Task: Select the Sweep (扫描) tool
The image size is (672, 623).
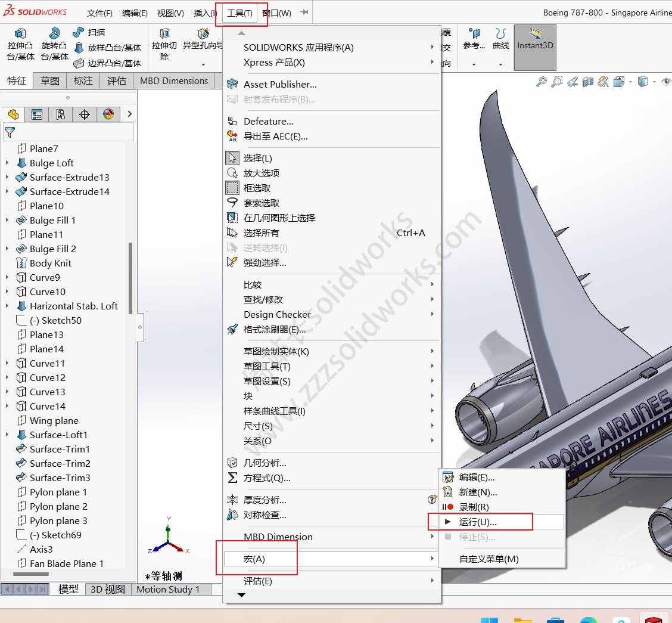Action: [x=89, y=32]
